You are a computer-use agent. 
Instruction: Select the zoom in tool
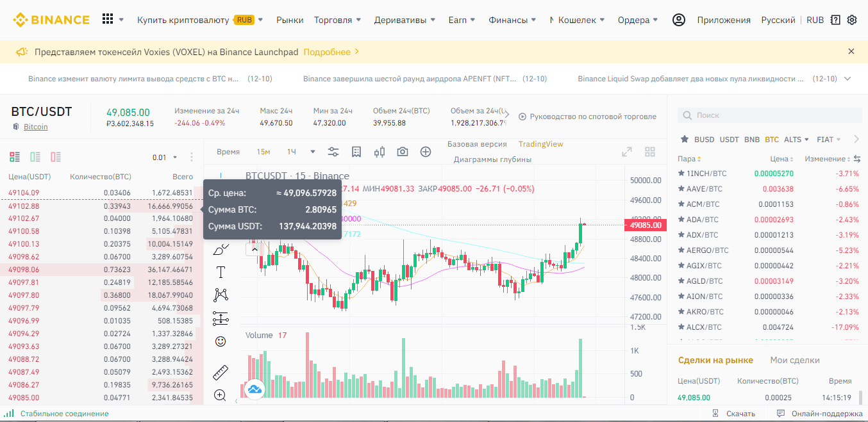(221, 395)
